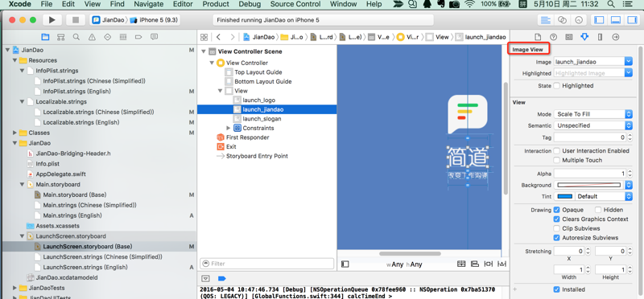644x299 pixels.
Task: Open the Breakpoint navigator
Action: coord(138,37)
